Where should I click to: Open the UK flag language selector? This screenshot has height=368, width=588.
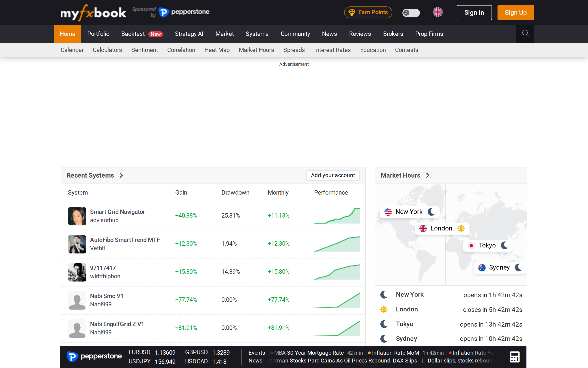pos(438,12)
